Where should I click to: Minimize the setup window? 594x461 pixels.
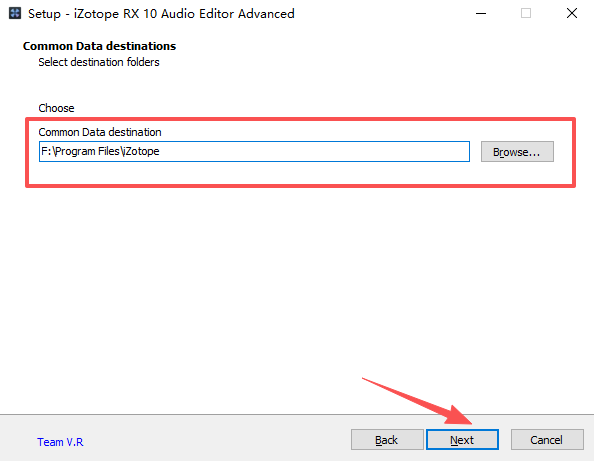481,13
